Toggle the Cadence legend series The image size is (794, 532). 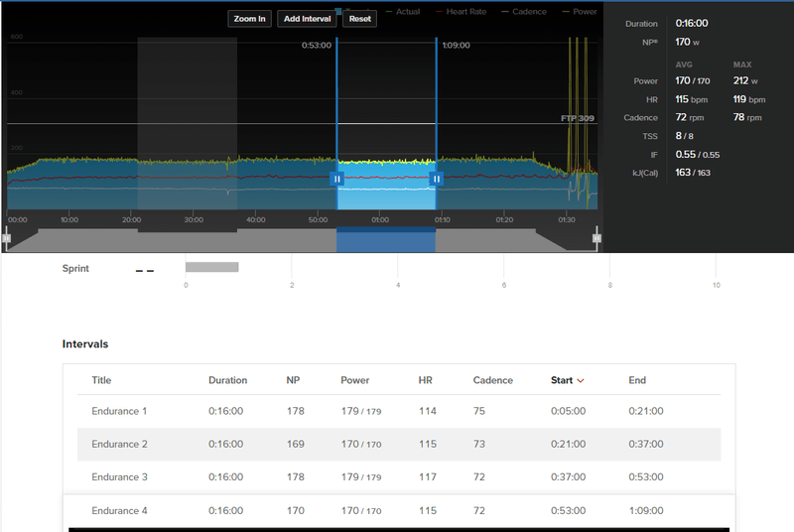tap(524, 12)
